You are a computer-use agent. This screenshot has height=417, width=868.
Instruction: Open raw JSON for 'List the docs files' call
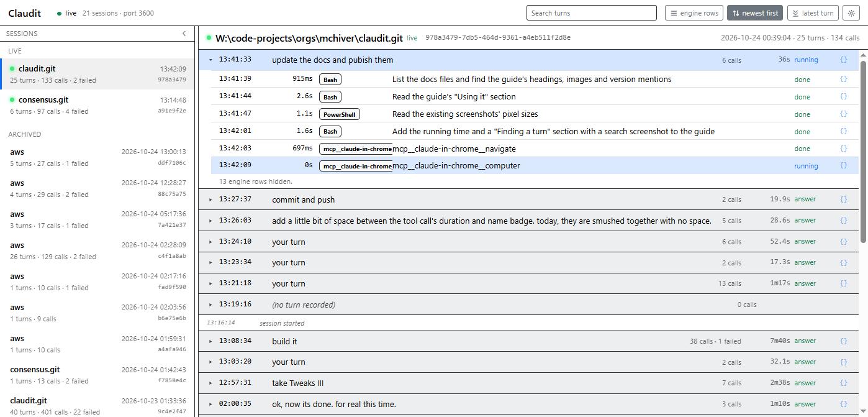pos(843,80)
